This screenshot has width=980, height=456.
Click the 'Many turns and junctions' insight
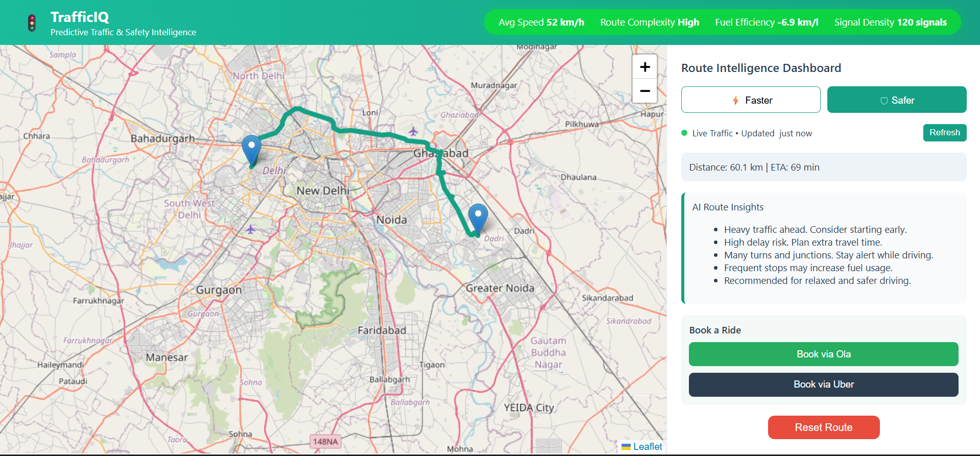pos(828,255)
